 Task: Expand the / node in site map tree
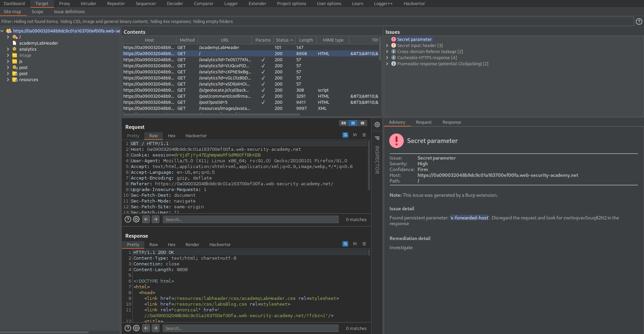[x=8, y=37]
